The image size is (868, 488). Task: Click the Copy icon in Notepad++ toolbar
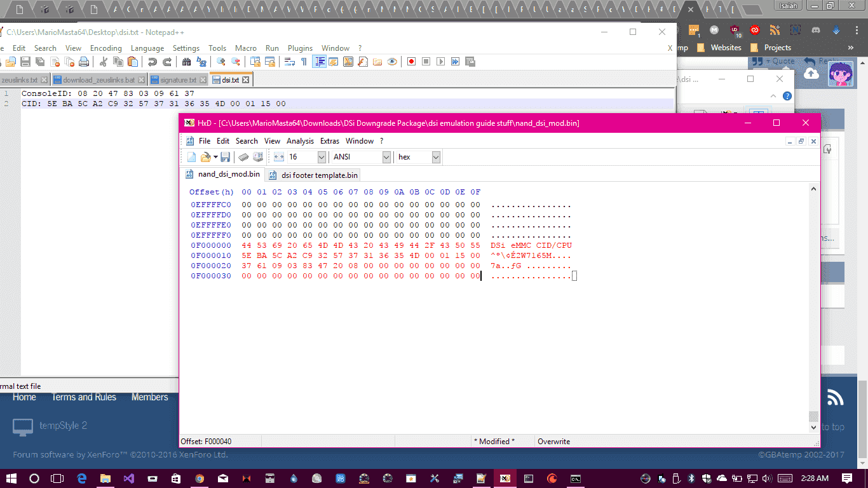[x=118, y=62]
